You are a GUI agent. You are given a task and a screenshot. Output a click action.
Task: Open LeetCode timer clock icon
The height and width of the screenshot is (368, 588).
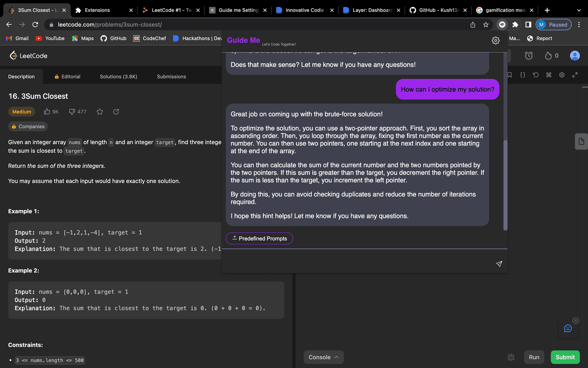pos(529,56)
